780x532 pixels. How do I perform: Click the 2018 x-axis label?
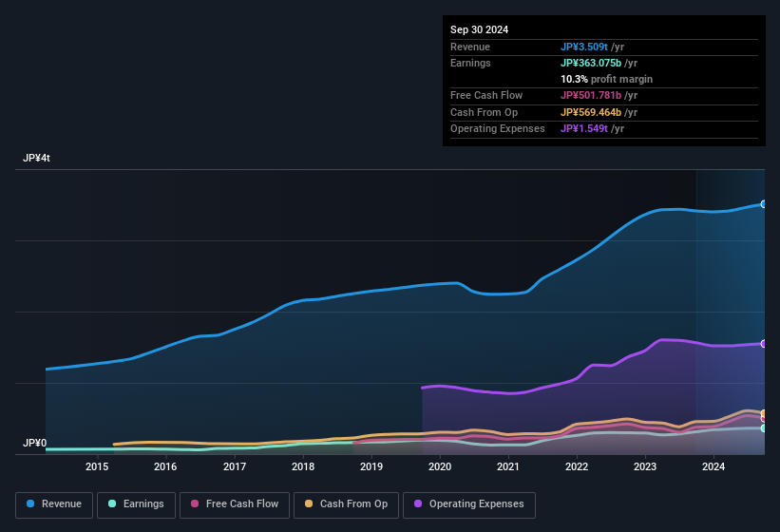(x=303, y=466)
